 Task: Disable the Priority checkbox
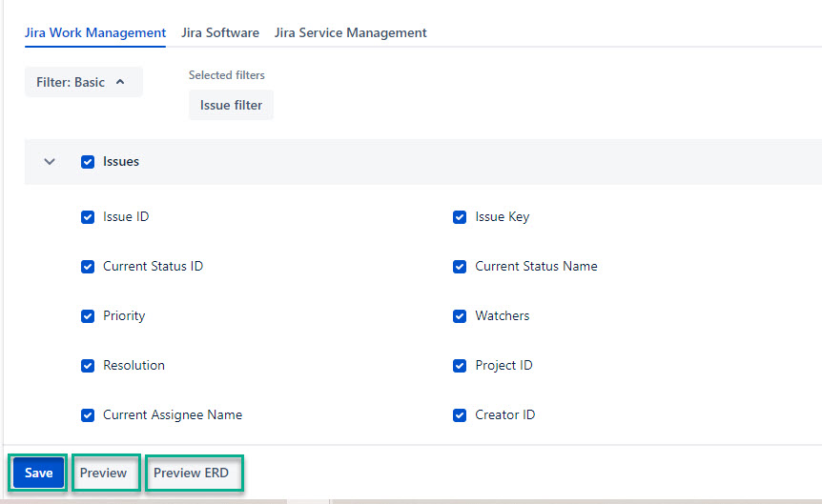88,316
